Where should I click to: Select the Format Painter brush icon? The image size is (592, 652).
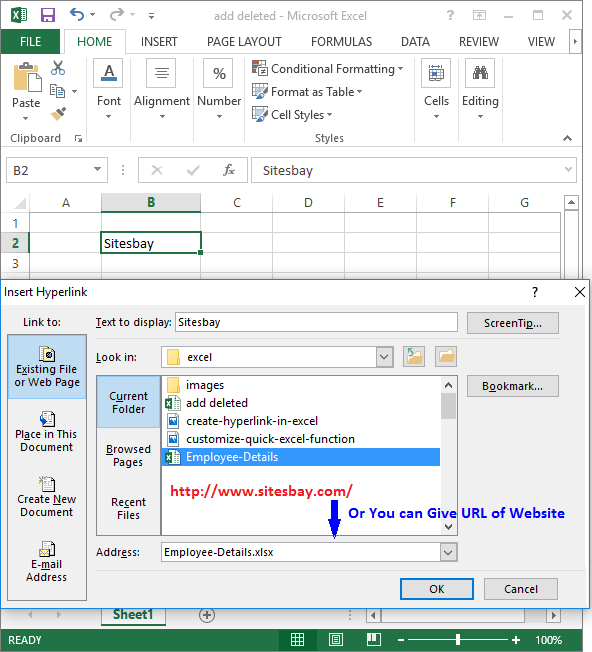[x=58, y=114]
